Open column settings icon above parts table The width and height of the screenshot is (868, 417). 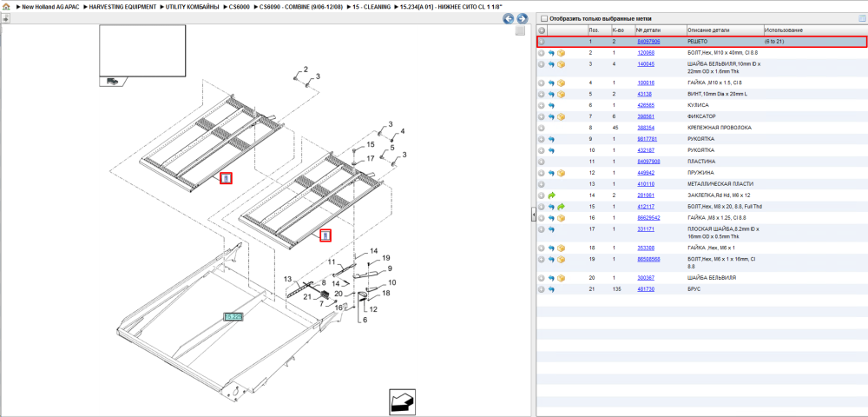861,18
